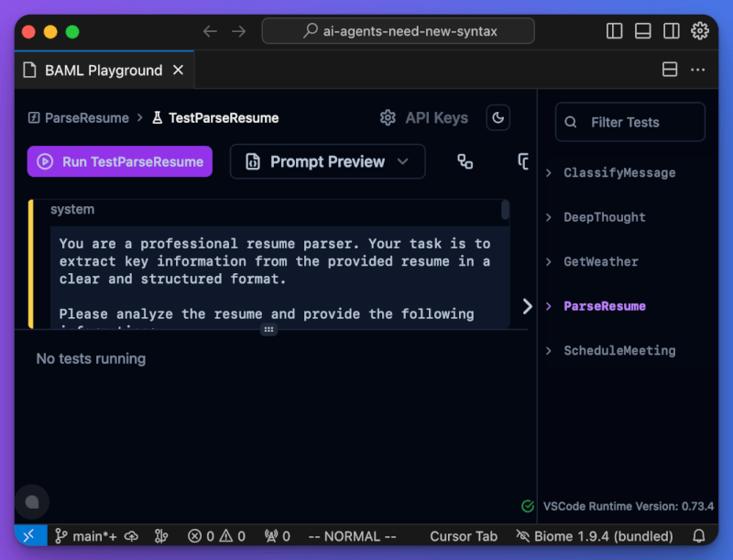Viewport: 733px width, 560px height.
Task: Open source control graph icon
Action: pyautogui.click(x=161, y=536)
